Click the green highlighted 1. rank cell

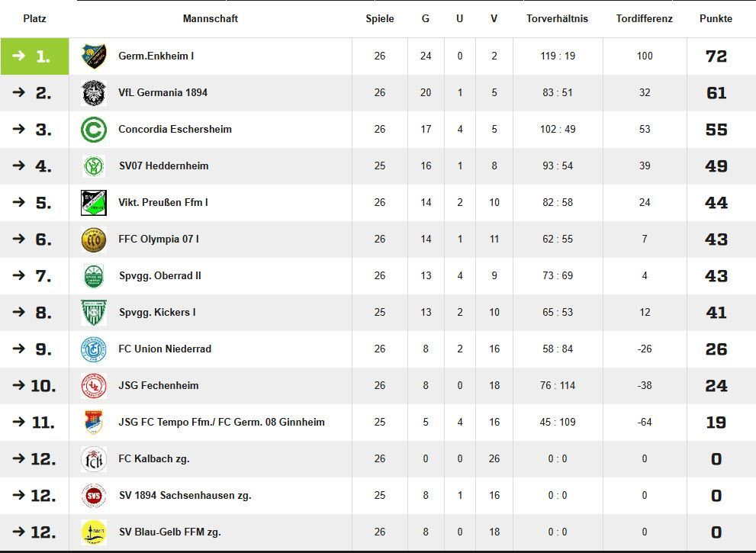[x=35, y=56]
